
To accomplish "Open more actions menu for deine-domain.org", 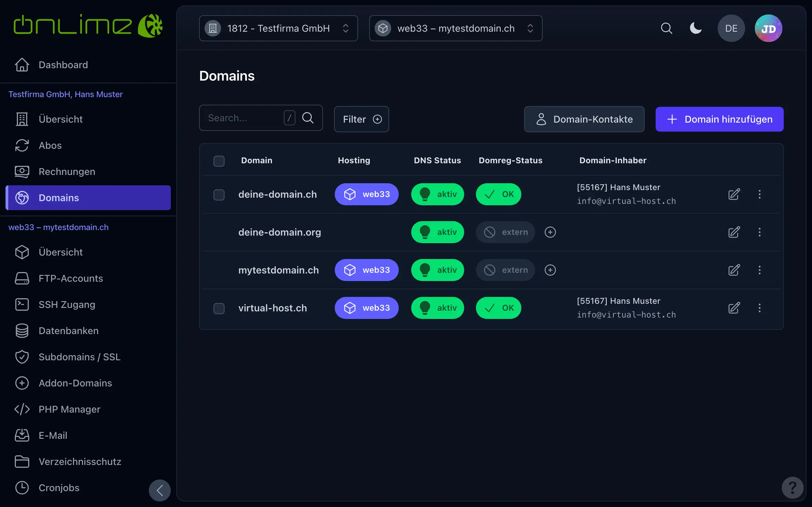I will point(759,232).
